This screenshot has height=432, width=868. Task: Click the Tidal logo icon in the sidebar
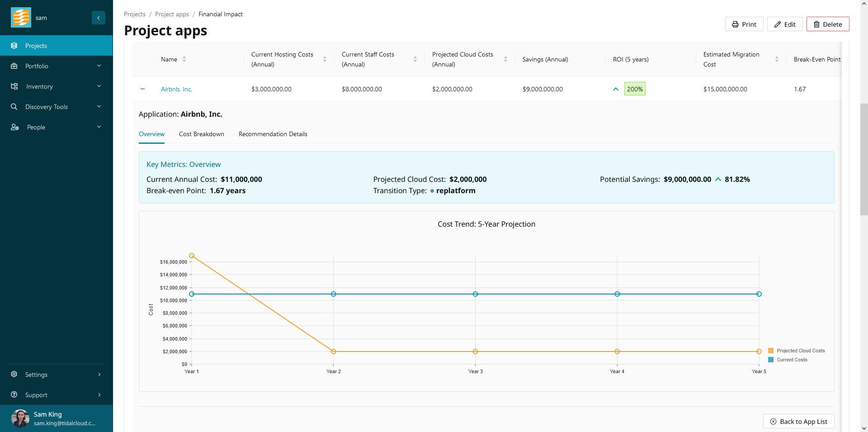point(21,18)
